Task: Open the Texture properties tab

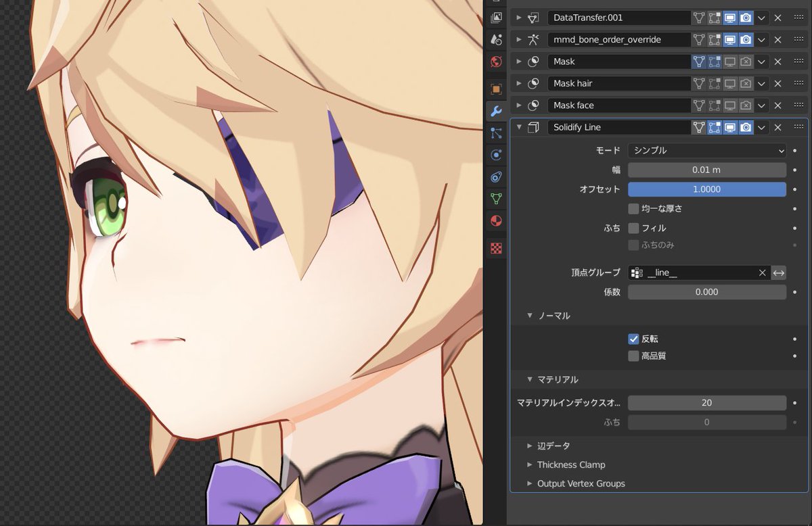Action: [496, 248]
